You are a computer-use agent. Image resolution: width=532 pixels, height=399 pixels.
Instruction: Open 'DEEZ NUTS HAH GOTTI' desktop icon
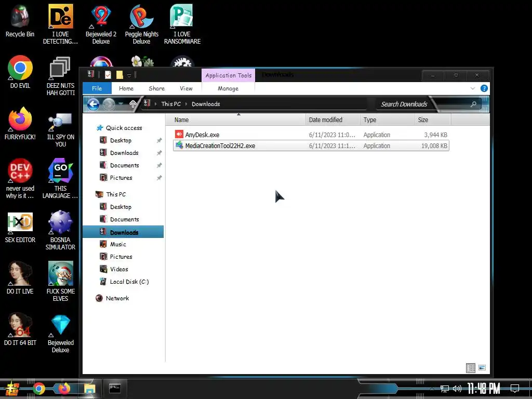(x=60, y=76)
